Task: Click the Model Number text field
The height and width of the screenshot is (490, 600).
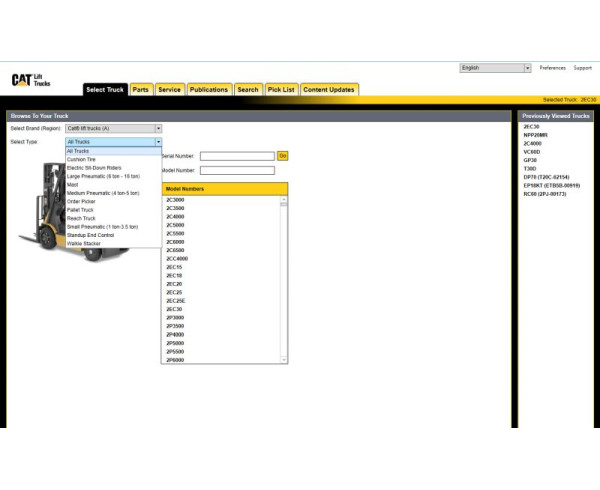Action: click(236, 170)
